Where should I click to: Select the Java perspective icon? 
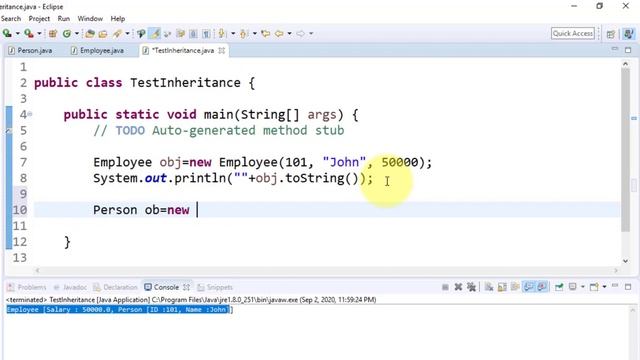pos(629,34)
